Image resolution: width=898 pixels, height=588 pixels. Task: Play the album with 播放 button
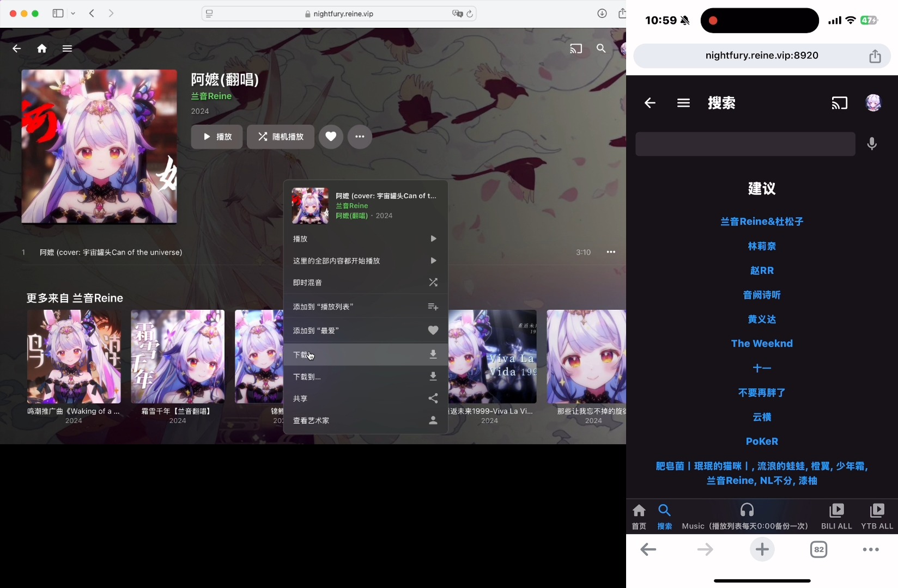pyautogui.click(x=217, y=137)
